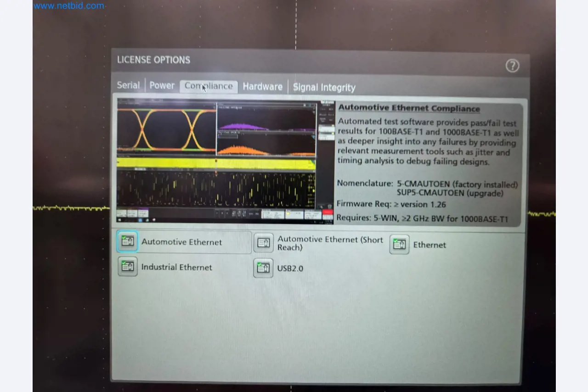Open the Power tab

click(162, 86)
